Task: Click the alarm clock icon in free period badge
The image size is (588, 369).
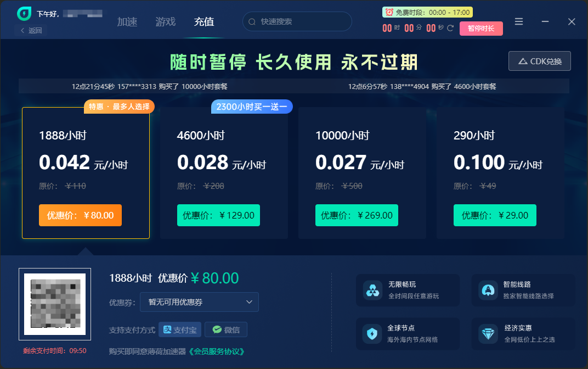Action: coord(389,13)
